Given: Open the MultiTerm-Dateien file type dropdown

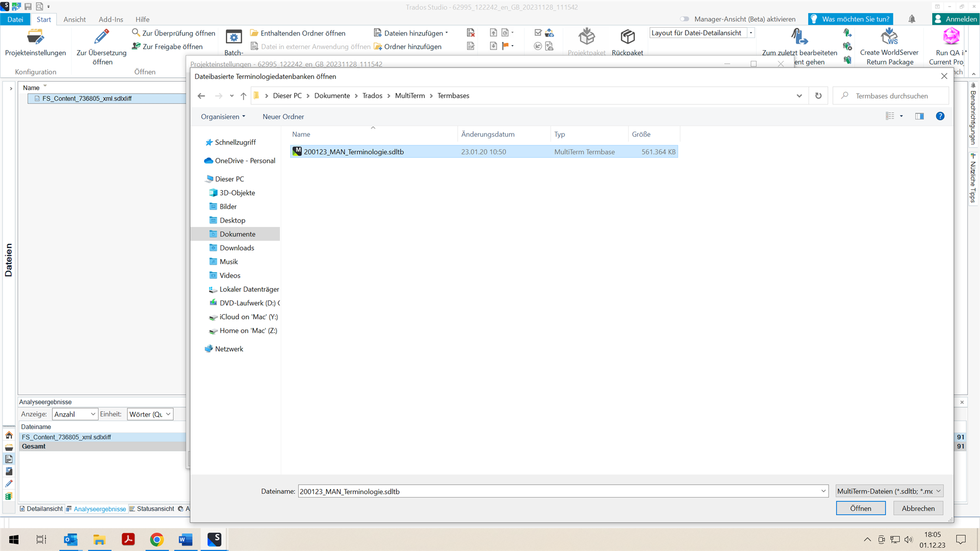Looking at the screenshot, I should 889,491.
